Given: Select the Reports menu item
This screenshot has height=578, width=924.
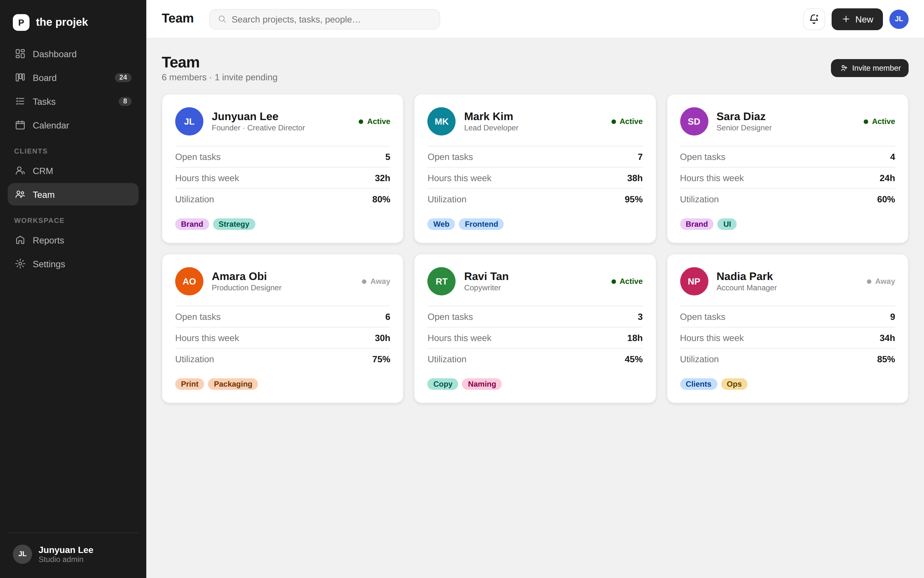Looking at the screenshot, I should 73,240.
